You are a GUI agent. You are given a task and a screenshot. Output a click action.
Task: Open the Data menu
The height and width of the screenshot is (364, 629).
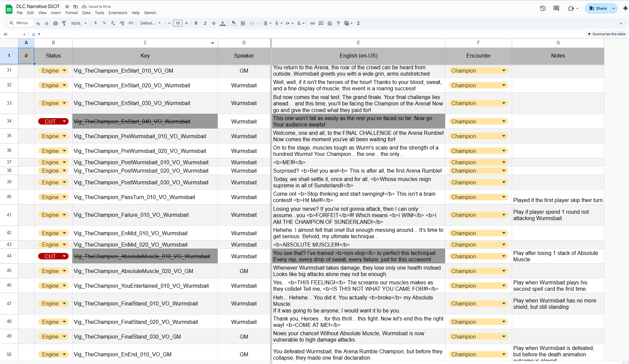86,13
